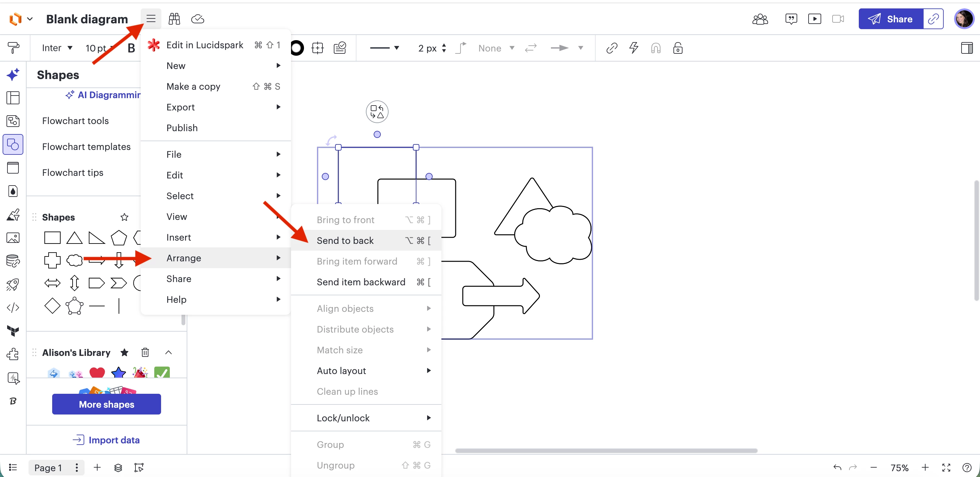The width and height of the screenshot is (980, 477).
Task: Open the comments quote icon
Action: 791,19
